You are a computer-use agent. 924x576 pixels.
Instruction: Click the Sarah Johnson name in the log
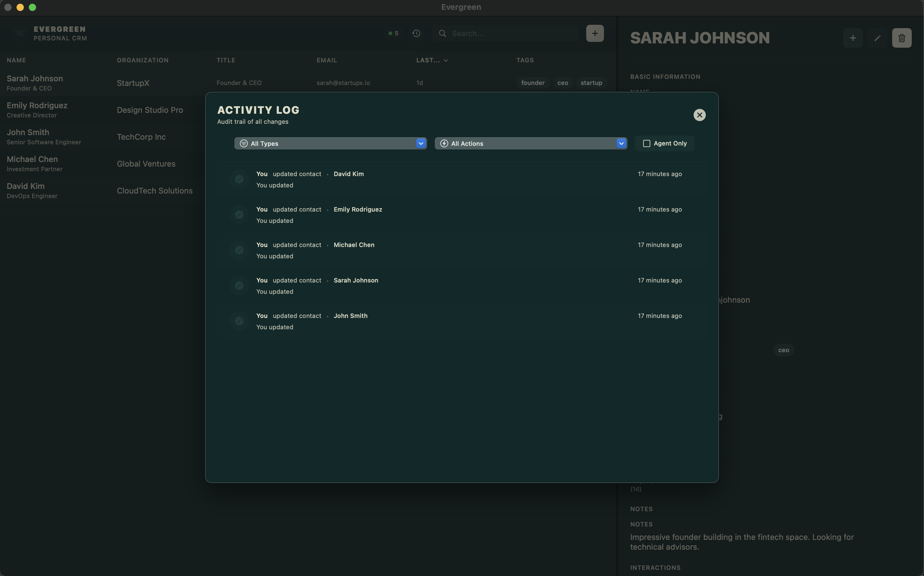click(x=356, y=280)
